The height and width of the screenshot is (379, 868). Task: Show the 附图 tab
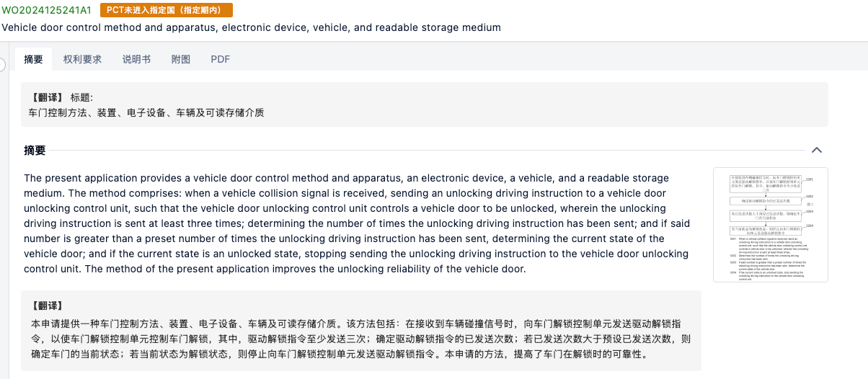(181, 59)
